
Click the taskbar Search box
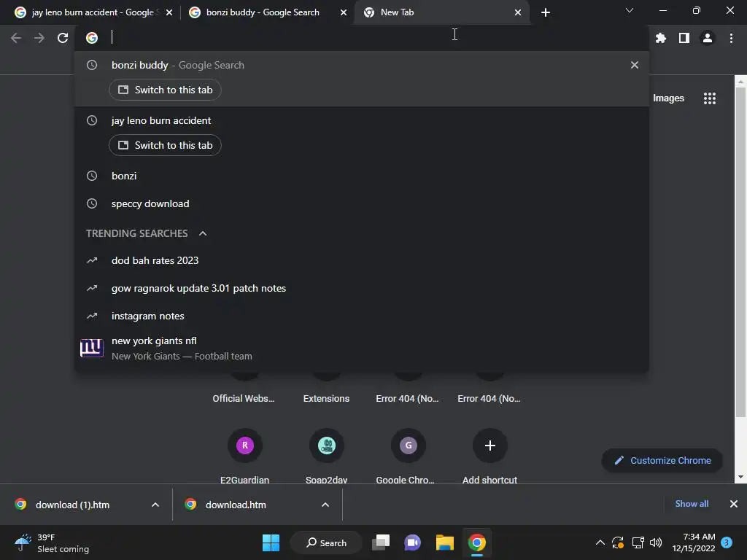tap(326, 542)
